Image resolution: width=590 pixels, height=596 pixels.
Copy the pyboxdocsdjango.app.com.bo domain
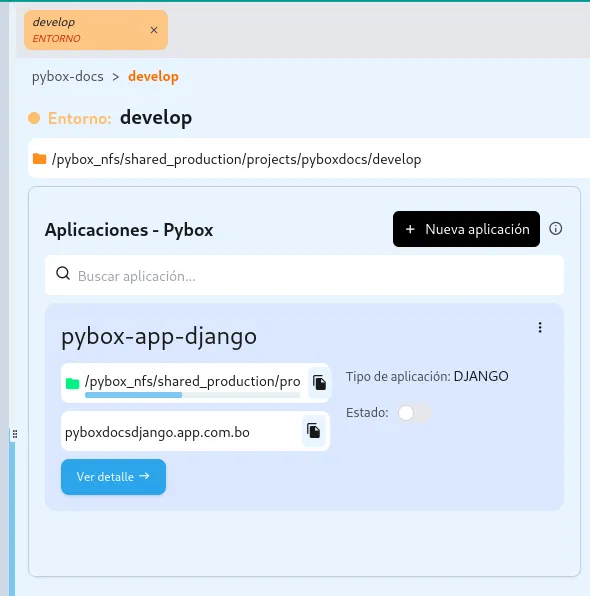[314, 431]
